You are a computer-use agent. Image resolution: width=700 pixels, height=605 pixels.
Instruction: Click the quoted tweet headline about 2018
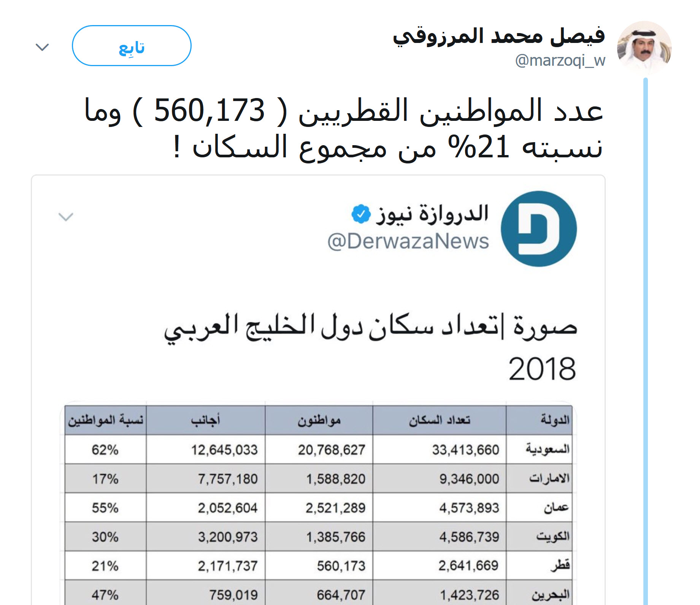pos(371,346)
